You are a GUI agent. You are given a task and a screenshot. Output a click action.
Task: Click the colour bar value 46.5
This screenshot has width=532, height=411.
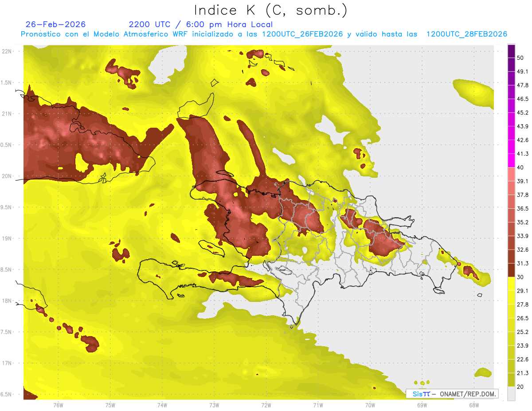click(x=523, y=99)
